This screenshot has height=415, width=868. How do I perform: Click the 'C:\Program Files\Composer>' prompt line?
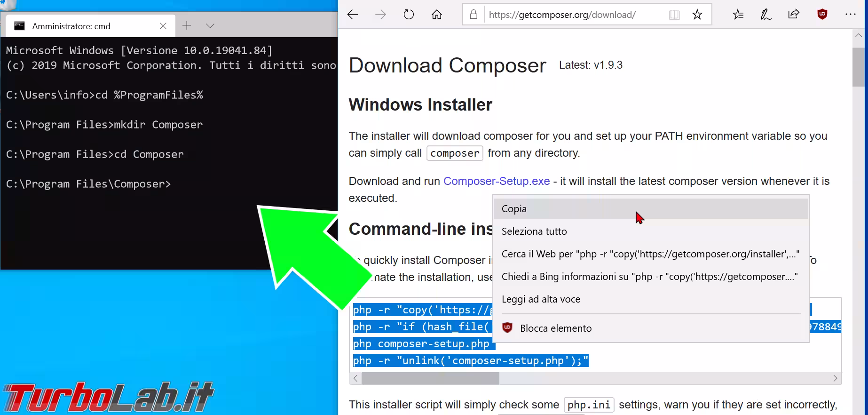point(88,184)
